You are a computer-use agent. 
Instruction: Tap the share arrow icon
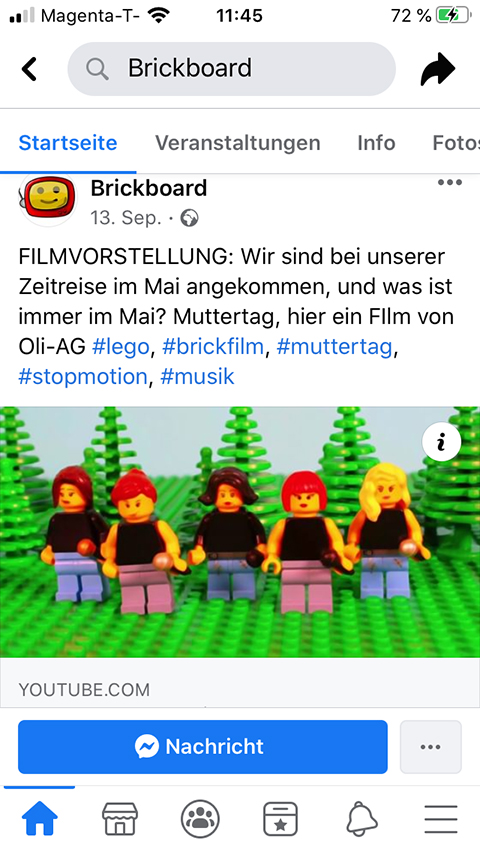(x=438, y=69)
